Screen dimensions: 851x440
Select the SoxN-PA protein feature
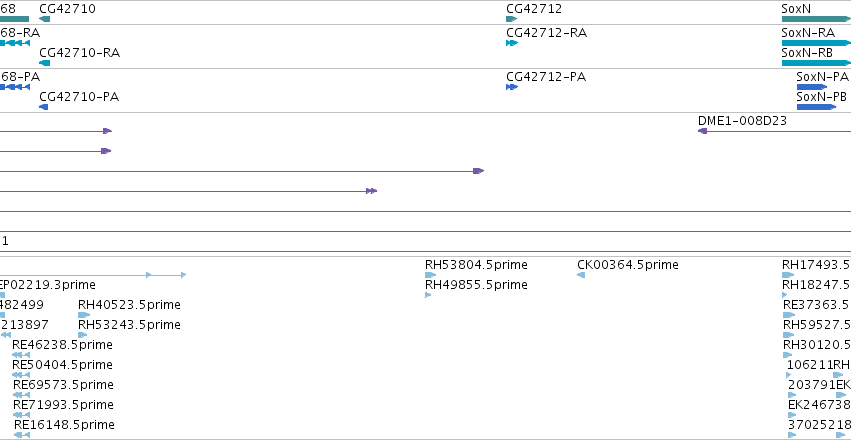click(x=812, y=87)
